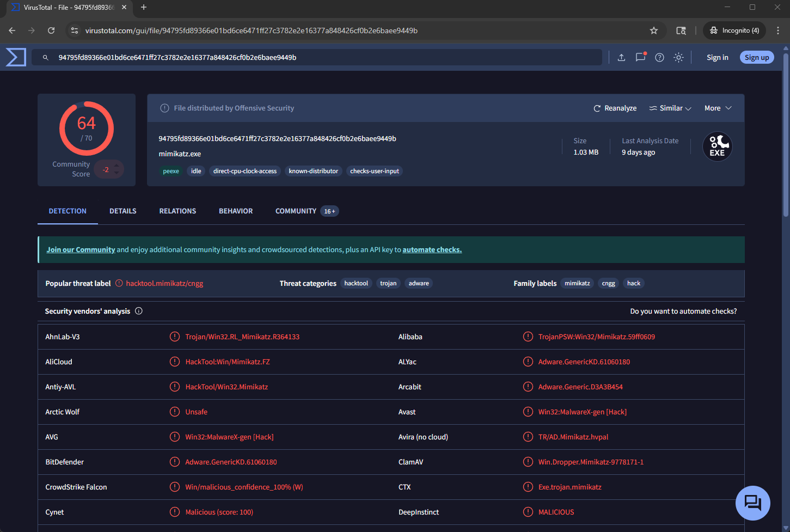Image resolution: width=790 pixels, height=532 pixels.
Task: Expand the Similar dropdown
Action: pyautogui.click(x=670, y=108)
